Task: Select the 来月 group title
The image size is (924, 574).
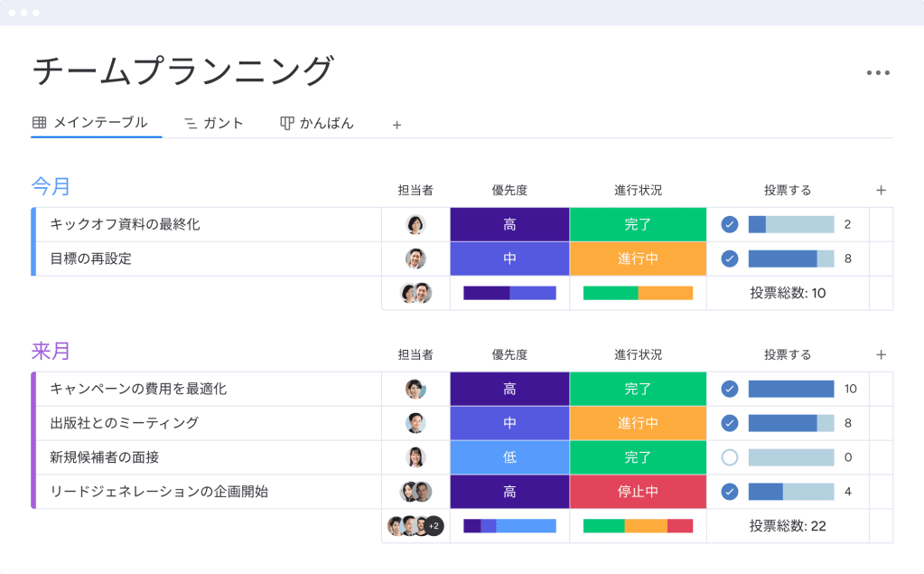Action: pyautogui.click(x=52, y=353)
